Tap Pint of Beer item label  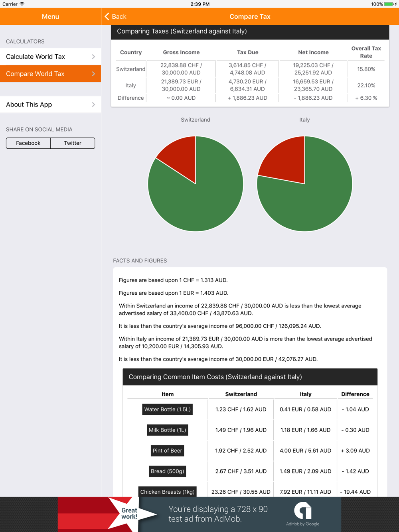(168, 451)
